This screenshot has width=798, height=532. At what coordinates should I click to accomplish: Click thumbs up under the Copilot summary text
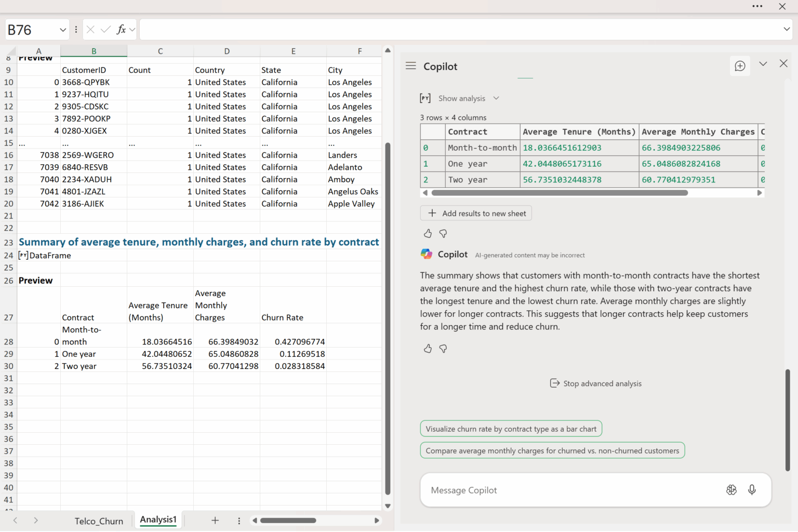[x=428, y=349]
